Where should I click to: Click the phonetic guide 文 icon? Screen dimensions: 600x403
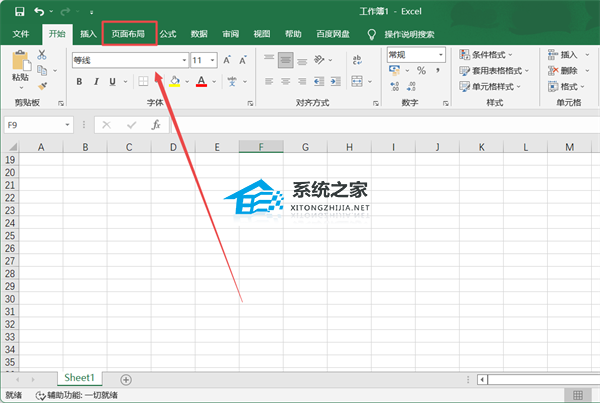[x=232, y=82]
